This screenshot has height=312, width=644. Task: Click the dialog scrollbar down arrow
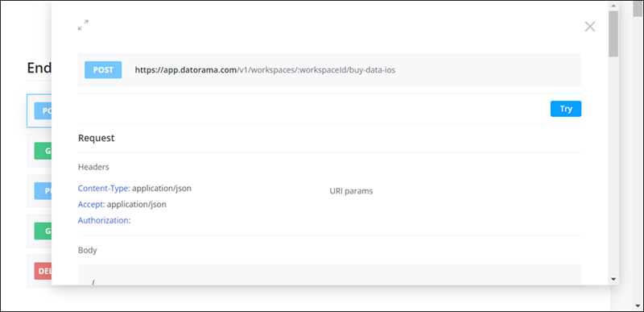[x=613, y=279]
